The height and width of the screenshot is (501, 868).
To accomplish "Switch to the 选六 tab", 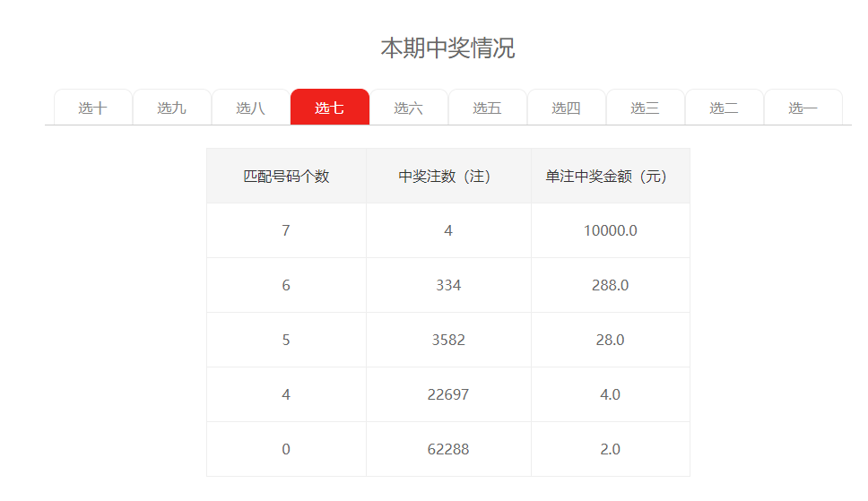I will pos(408,108).
